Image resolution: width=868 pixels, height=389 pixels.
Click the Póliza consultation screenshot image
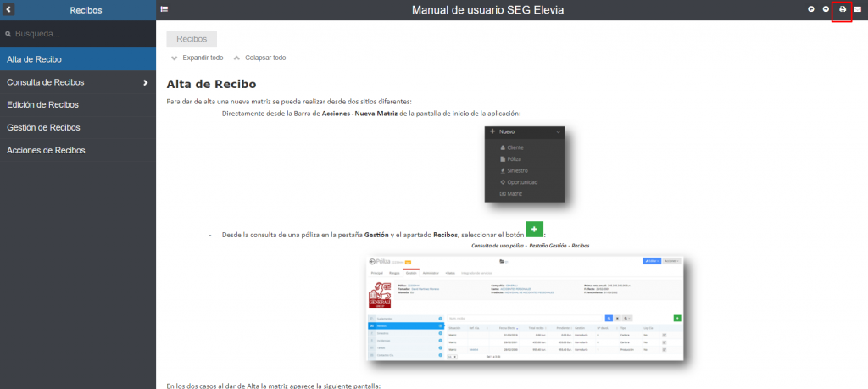[525, 307]
